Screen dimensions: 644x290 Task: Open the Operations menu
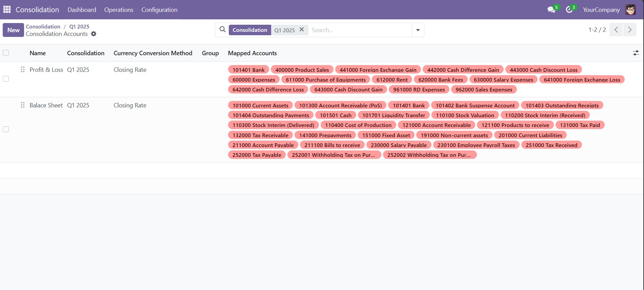pos(119,10)
